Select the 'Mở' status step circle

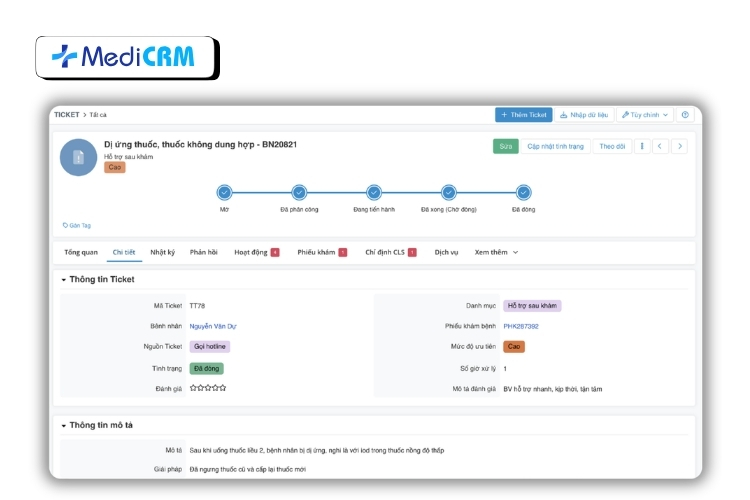[x=224, y=192]
